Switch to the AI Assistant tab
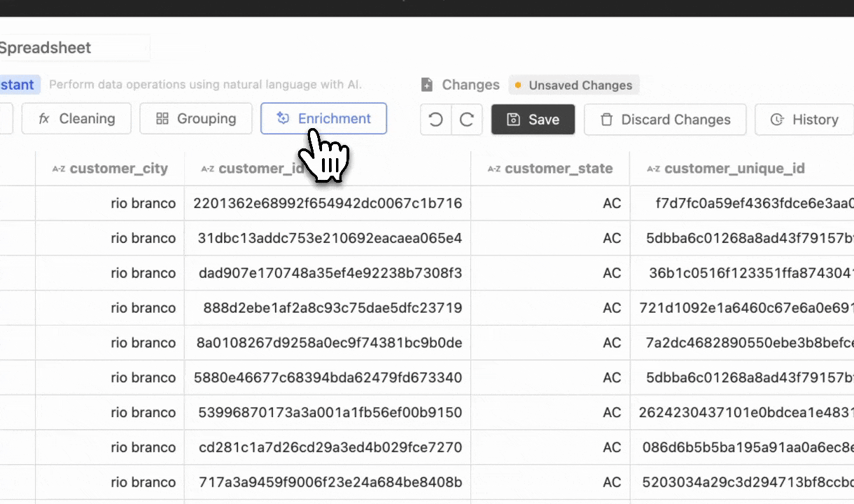The image size is (854, 504). pyautogui.click(x=17, y=85)
